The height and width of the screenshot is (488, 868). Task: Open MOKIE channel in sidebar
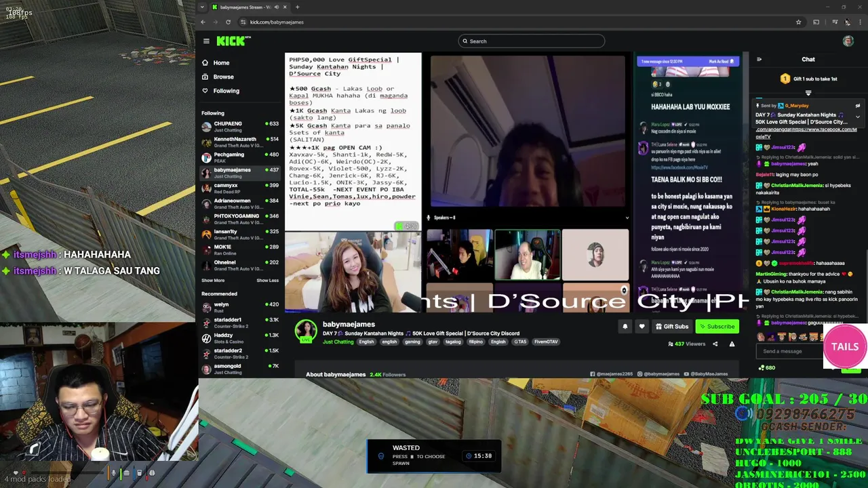(x=240, y=250)
